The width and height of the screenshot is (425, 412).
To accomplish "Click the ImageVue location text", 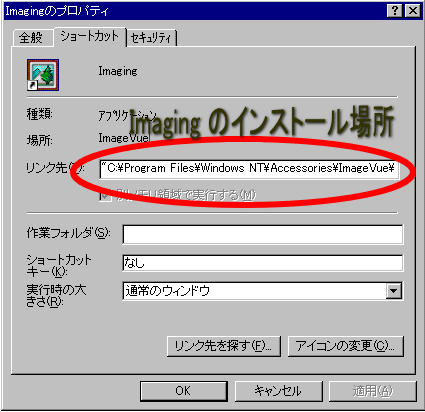I will [123, 138].
